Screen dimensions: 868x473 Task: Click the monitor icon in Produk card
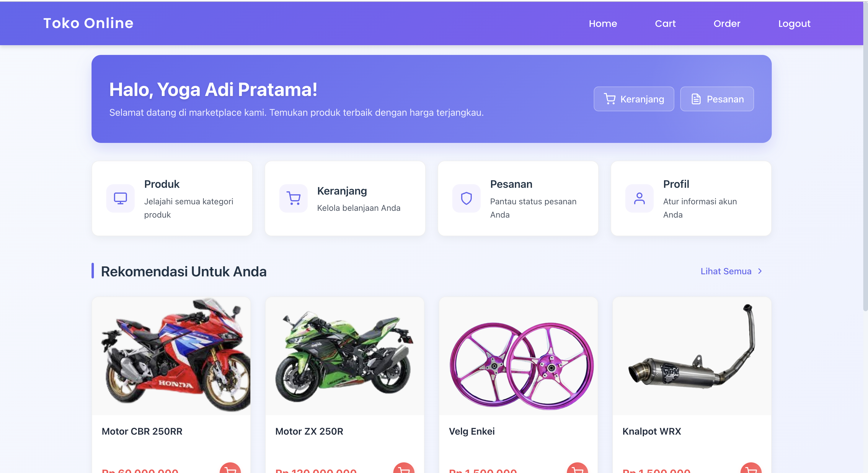coord(120,198)
